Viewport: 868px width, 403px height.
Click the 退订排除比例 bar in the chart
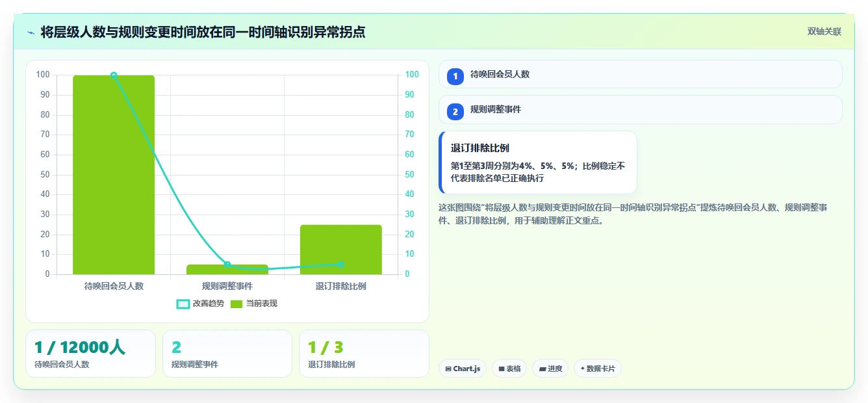[x=341, y=250]
